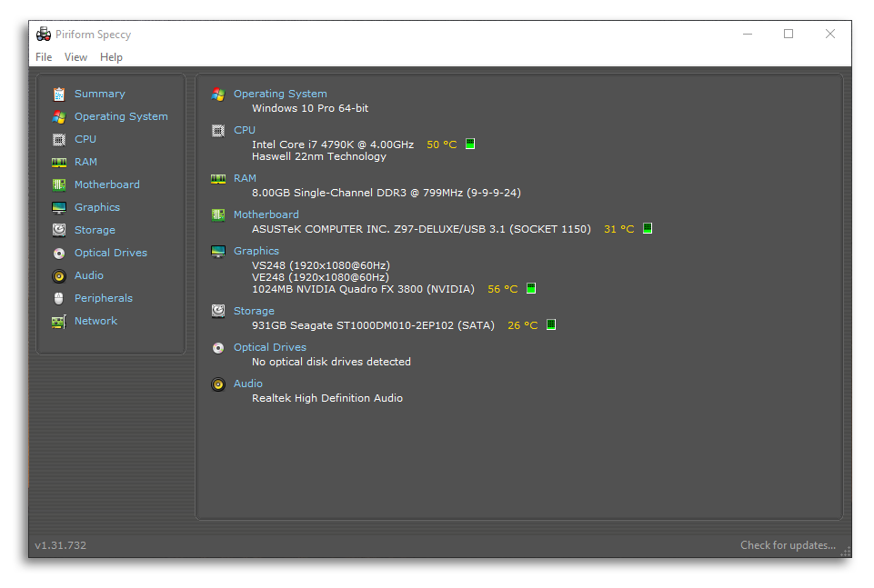Click the Audio heading link in main panel
Viewport: 874px width, 588px height.
(x=248, y=384)
